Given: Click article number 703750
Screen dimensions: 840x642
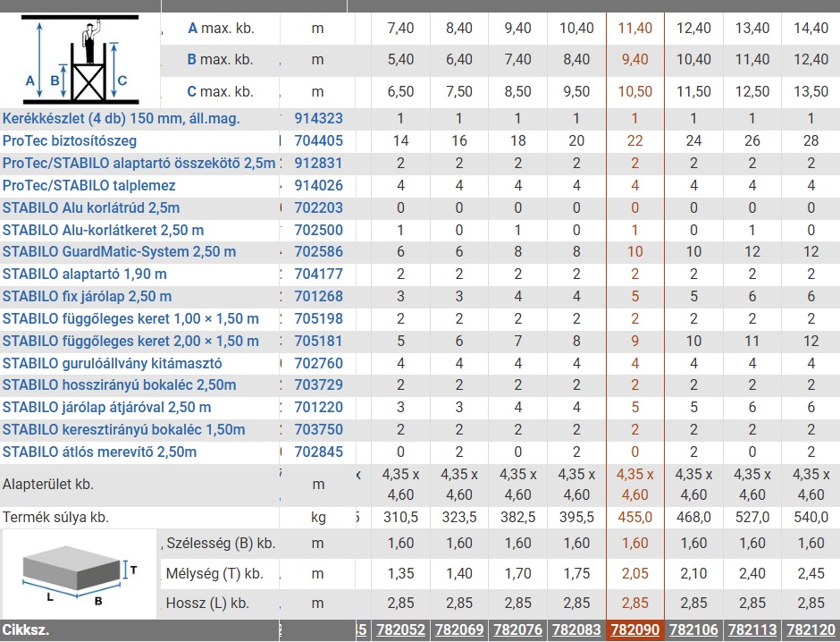Looking at the screenshot, I should coord(319,430).
